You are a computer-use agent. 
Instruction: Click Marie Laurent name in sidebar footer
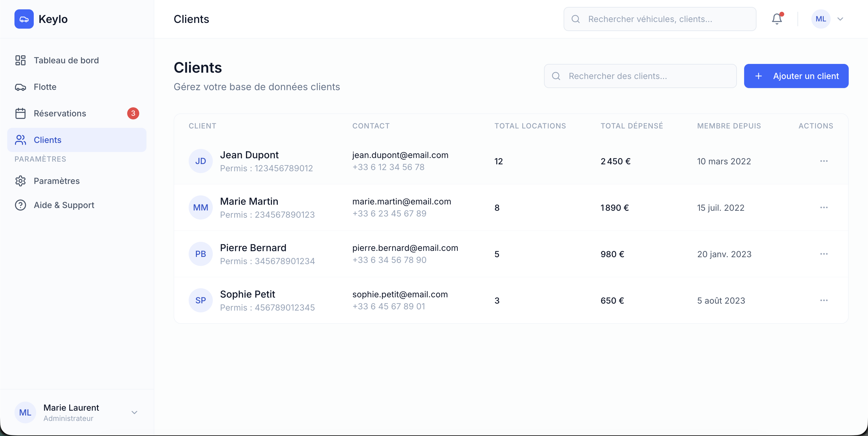[x=71, y=408]
